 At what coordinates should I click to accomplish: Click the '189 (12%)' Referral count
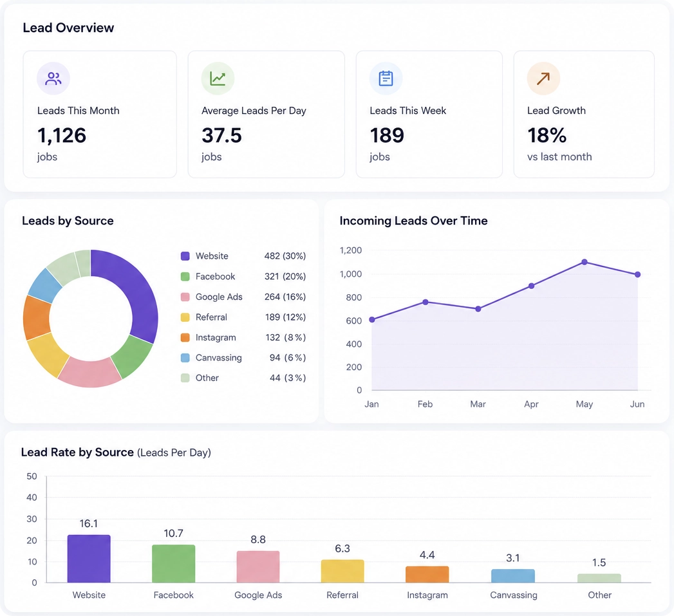click(285, 317)
